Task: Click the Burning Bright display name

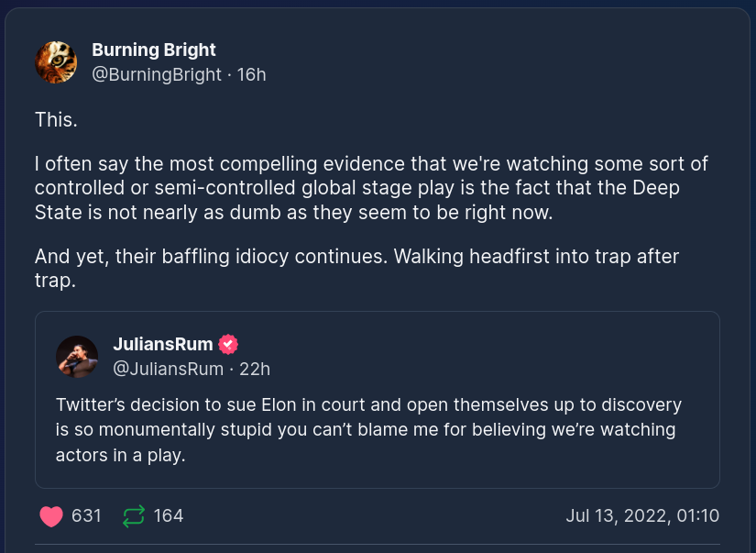Action: (x=154, y=50)
